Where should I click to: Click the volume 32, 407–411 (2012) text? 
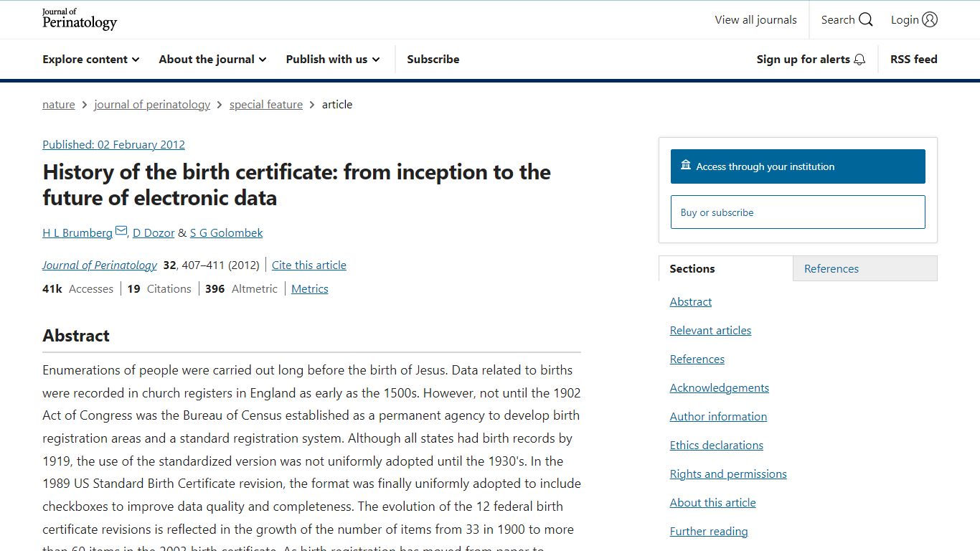(x=211, y=265)
